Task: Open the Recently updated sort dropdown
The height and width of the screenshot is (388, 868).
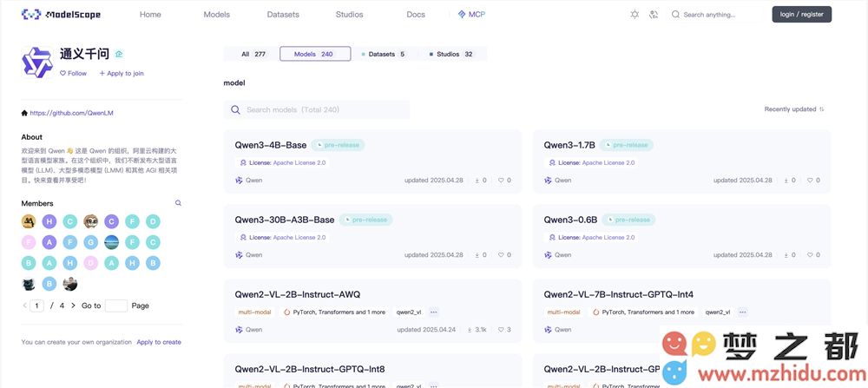Action: [794, 109]
